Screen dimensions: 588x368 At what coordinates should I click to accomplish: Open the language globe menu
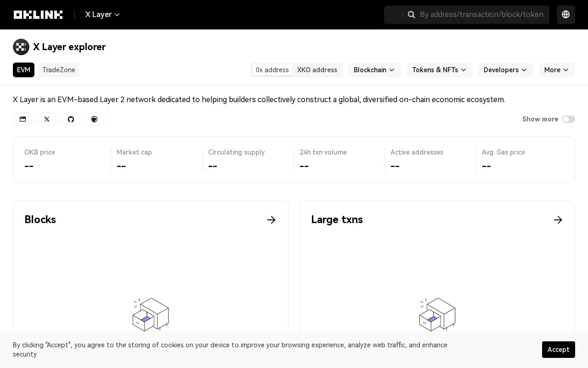566,15
